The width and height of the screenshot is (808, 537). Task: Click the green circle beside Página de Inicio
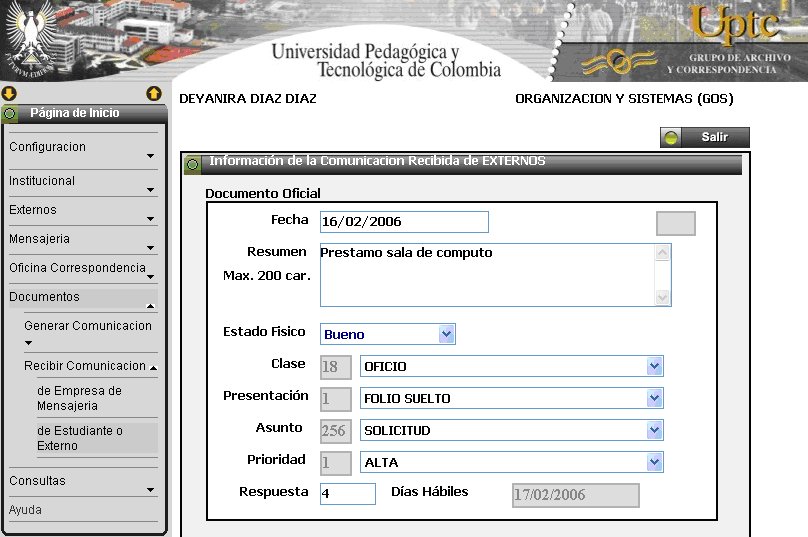10,113
